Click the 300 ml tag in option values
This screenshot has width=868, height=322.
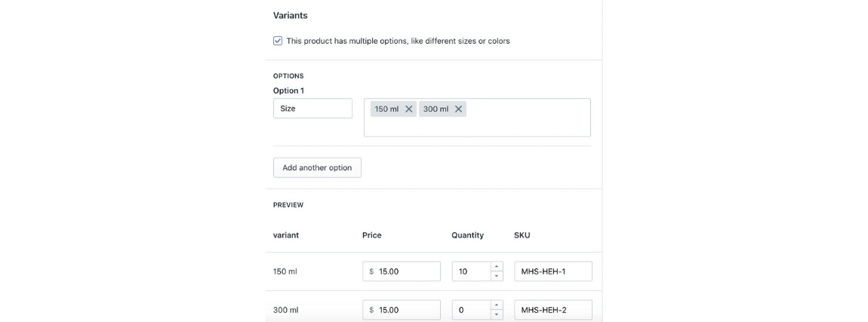pos(436,109)
